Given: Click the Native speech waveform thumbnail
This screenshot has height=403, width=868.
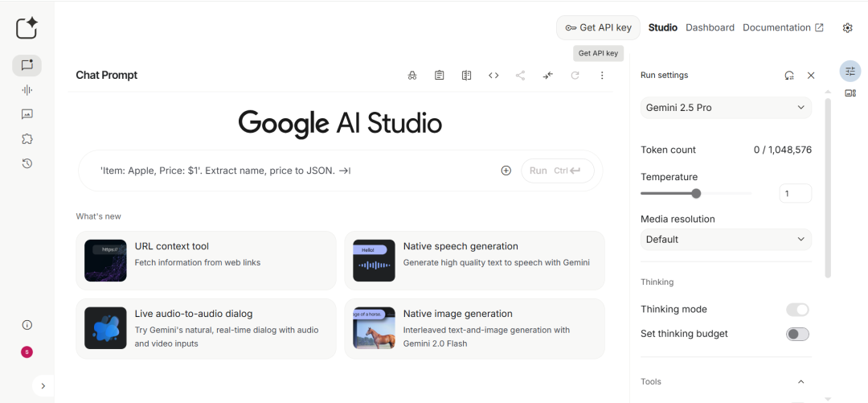Looking at the screenshot, I should 375,261.
